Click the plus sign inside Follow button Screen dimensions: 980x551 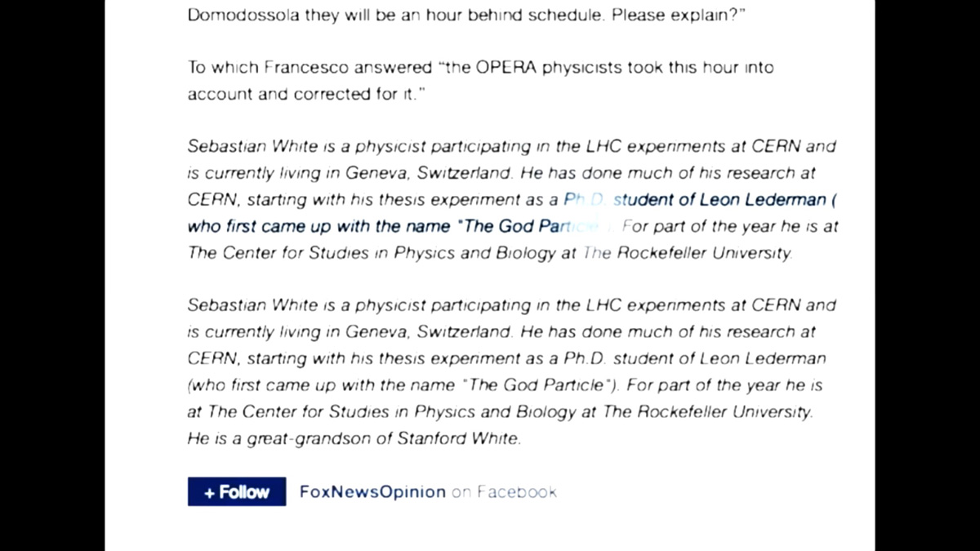click(210, 492)
